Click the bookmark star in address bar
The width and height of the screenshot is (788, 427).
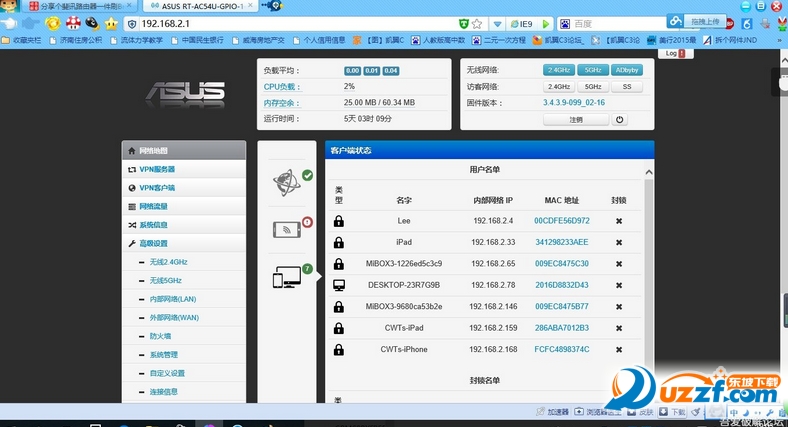pyautogui.click(x=477, y=24)
